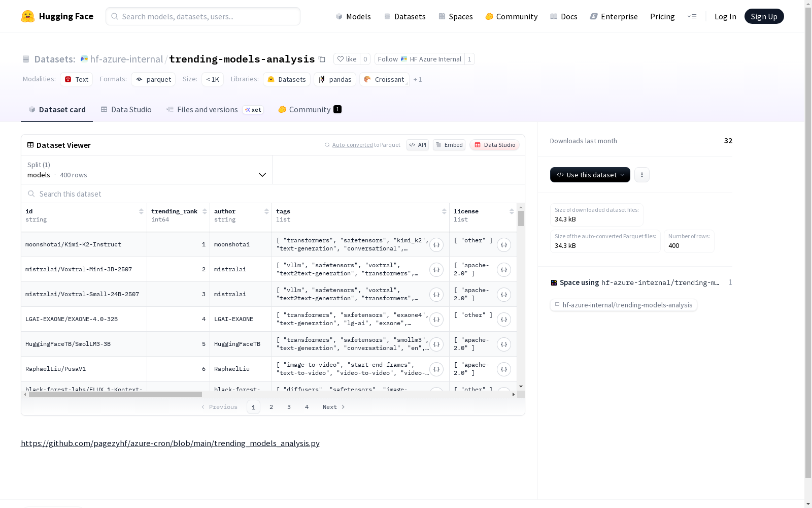Sort by the tags column
Image resolution: width=812 pixels, height=508 pixels.
coord(444,211)
